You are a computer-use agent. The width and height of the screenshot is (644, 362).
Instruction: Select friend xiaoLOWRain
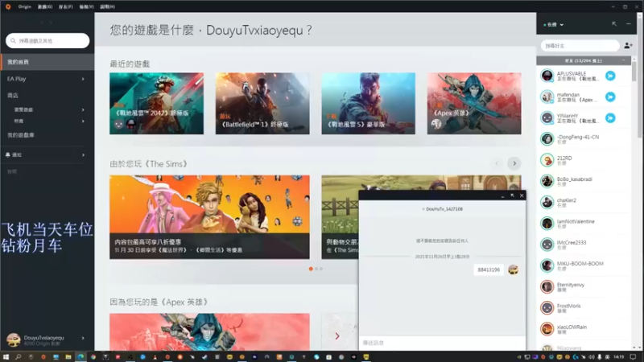coord(583,329)
